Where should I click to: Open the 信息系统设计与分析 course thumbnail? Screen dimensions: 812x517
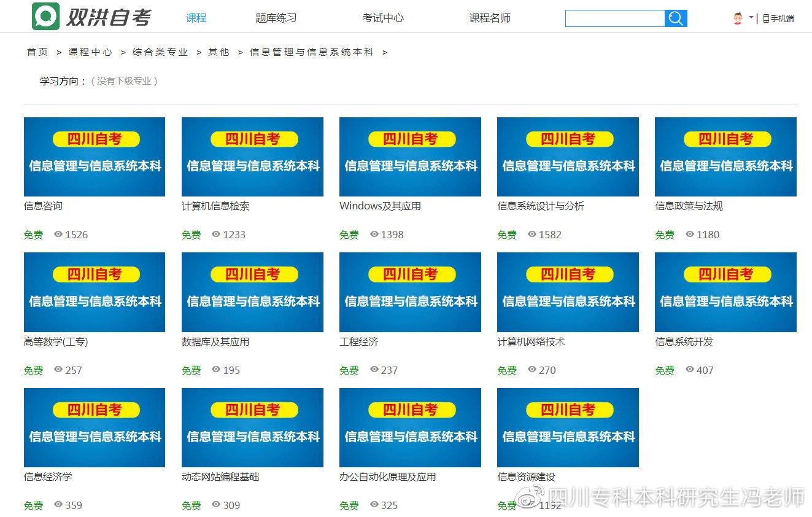tap(568, 157)
